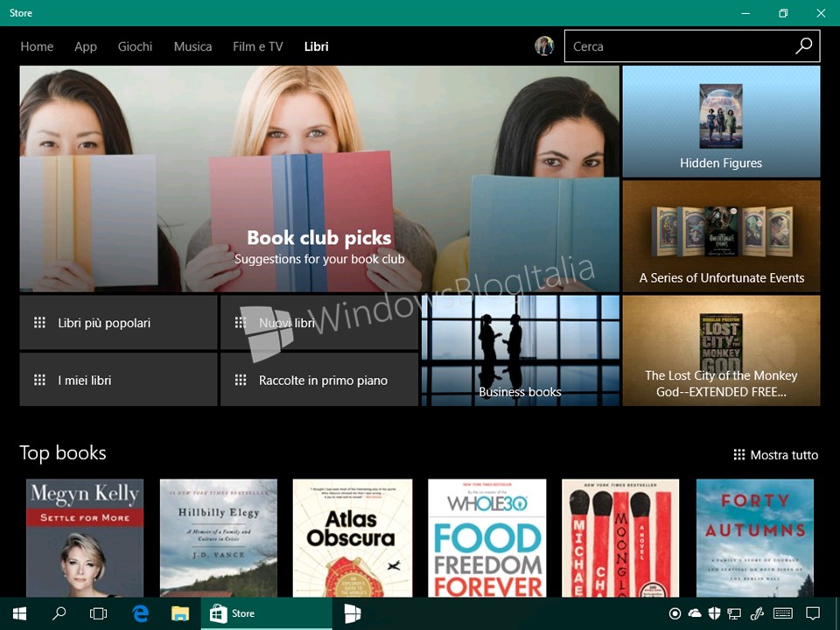The image size is (840, 630).
Task: Open A Series of Unfortunate Events tile
Action: tap(721, 236)
